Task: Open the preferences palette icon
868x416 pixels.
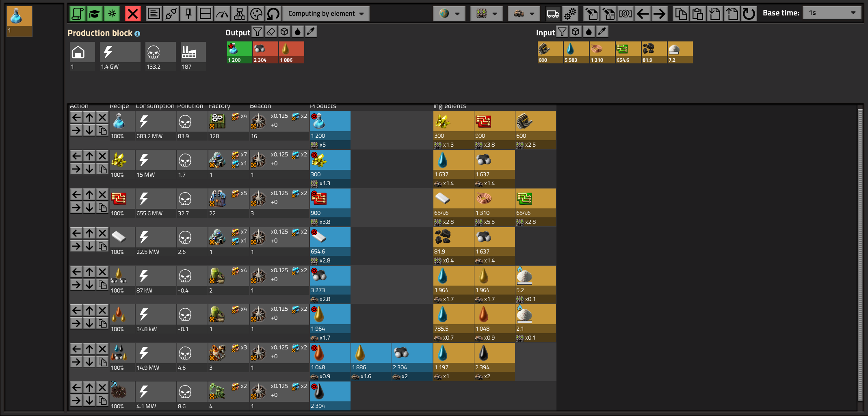Action: tap(257, 13)
